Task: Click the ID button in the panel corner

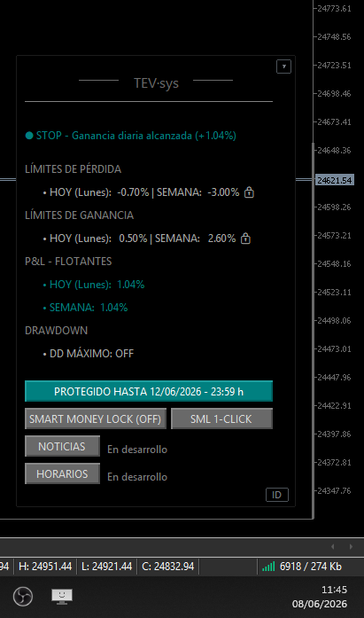Action: point(277,495)
